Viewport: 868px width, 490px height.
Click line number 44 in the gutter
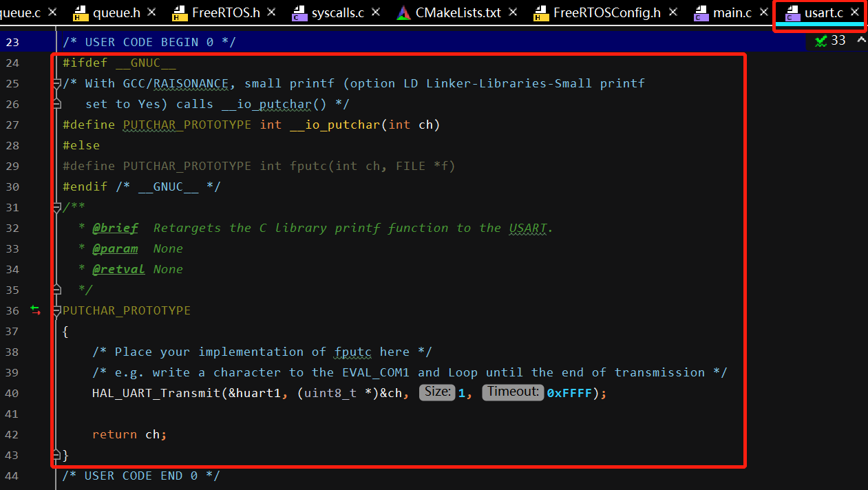point(12,476)
